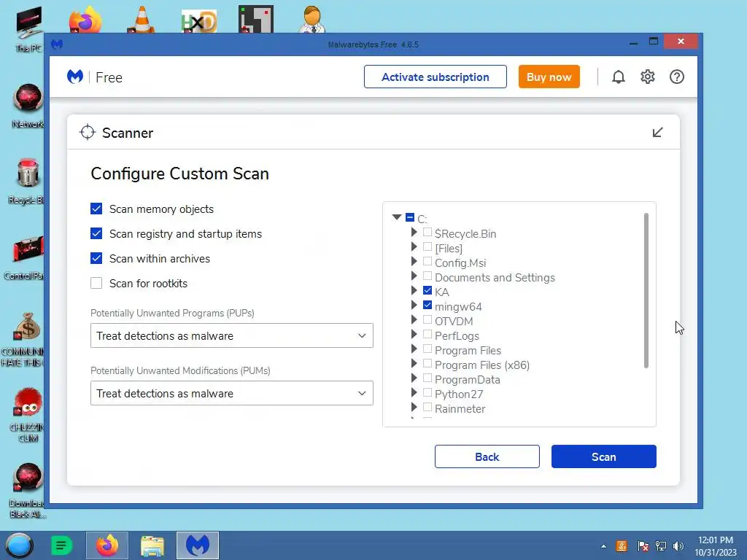The height and width of the screenshot is (560, 747).
Task: Open Control Panel desktop icon
Action: [24, 257]
